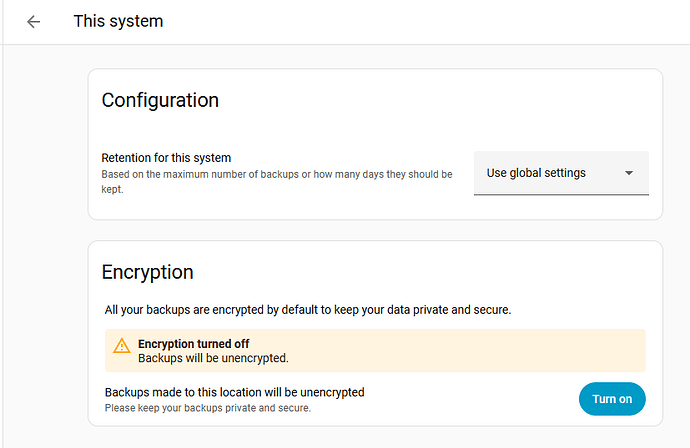Click the Encryption section heading
Image resolution: width=690 pixels, height=448 pixels.
(148, 272)
